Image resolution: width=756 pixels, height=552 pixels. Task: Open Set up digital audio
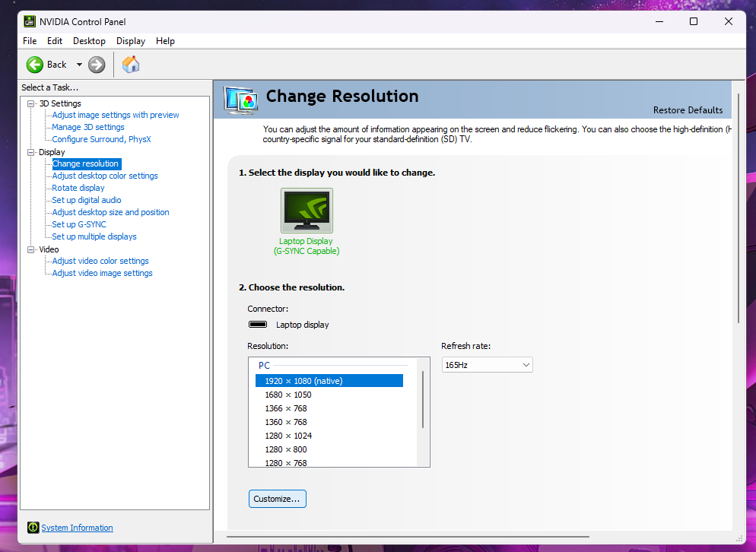point(86,200)
